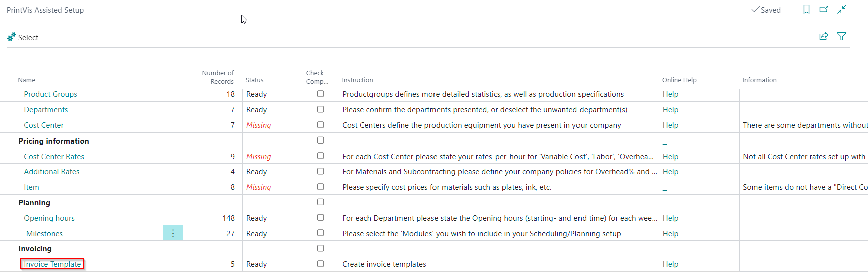This screenshot has width=868, height=277.
Task: Tick the Product Groups check completed box
Action: click(x=321, y=94)
